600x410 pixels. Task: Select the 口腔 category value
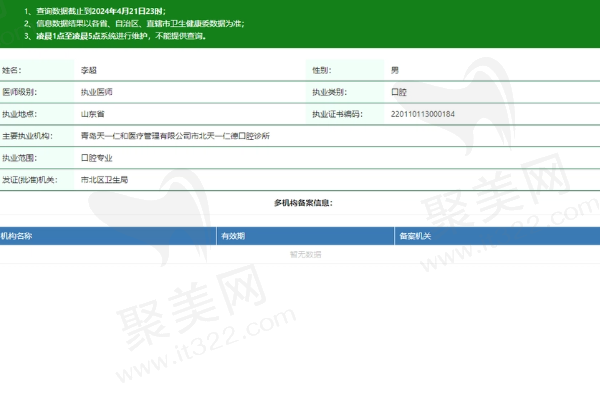399,92
